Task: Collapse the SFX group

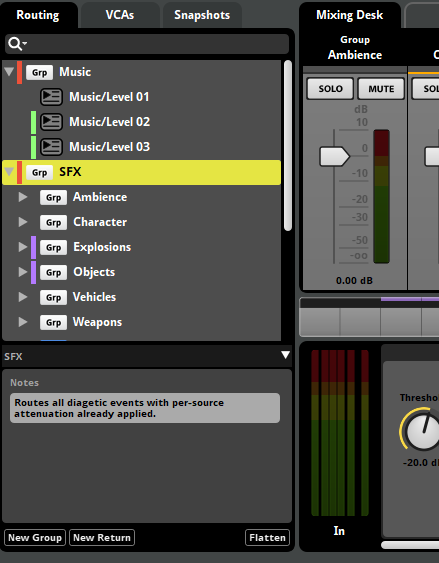Action: tap(9, 172)
